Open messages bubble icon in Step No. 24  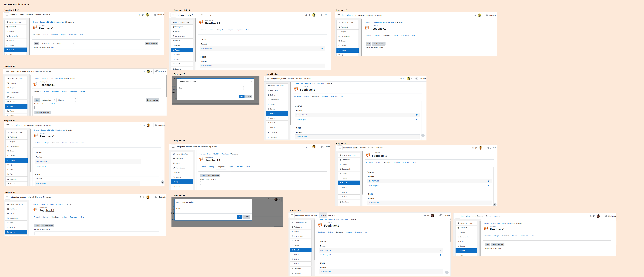[404, 79]
